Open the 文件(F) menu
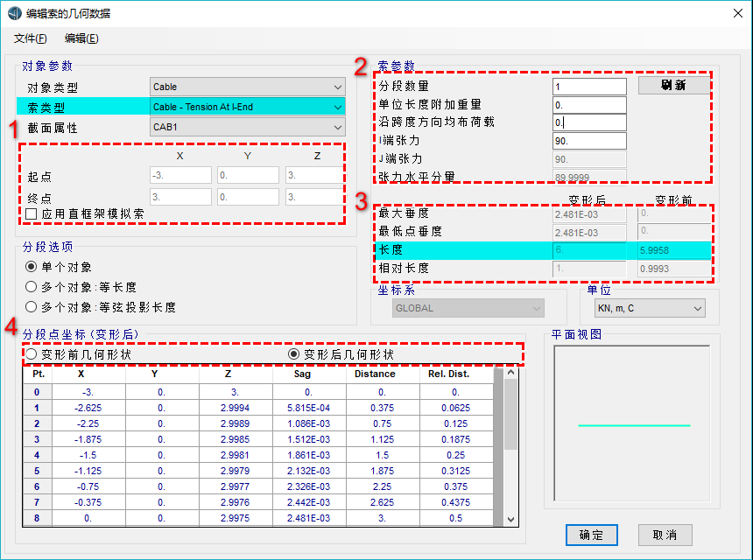 click(31, 38)
